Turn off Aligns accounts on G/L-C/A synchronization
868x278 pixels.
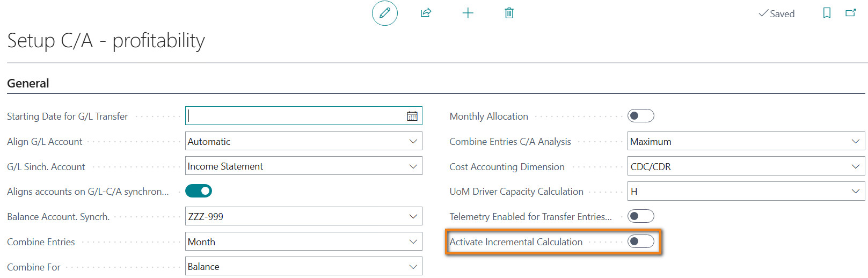coord(199,191)
